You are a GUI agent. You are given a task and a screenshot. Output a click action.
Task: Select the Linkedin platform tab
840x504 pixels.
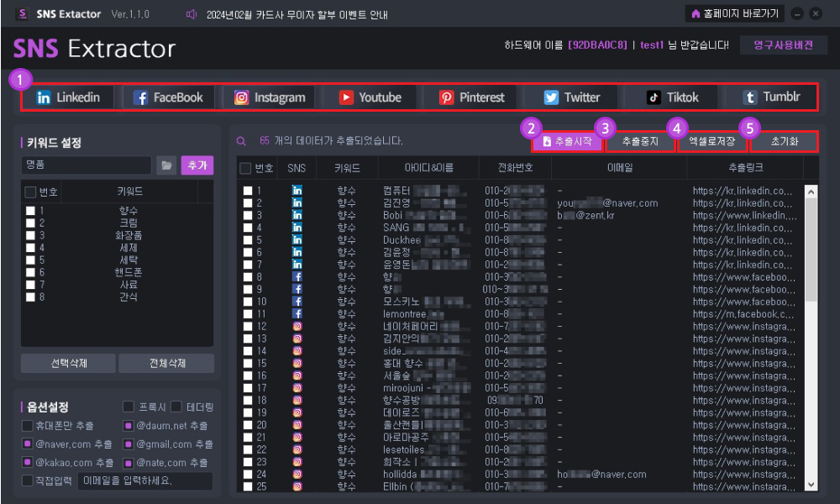[x=68, y=97]
